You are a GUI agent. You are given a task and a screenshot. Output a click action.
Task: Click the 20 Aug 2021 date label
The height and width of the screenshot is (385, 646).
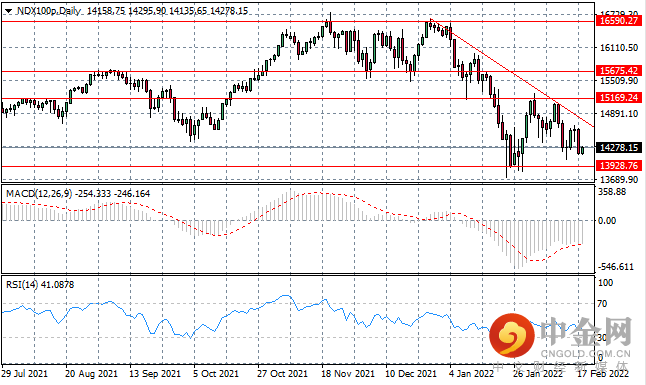pyautogui.click(x=91, y=374)
